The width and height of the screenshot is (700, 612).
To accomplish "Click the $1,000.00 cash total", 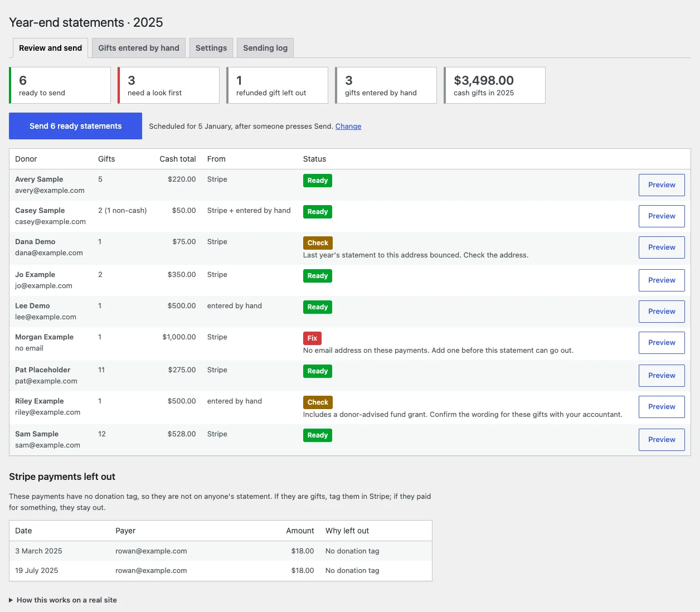I will [x=179, y=337].
